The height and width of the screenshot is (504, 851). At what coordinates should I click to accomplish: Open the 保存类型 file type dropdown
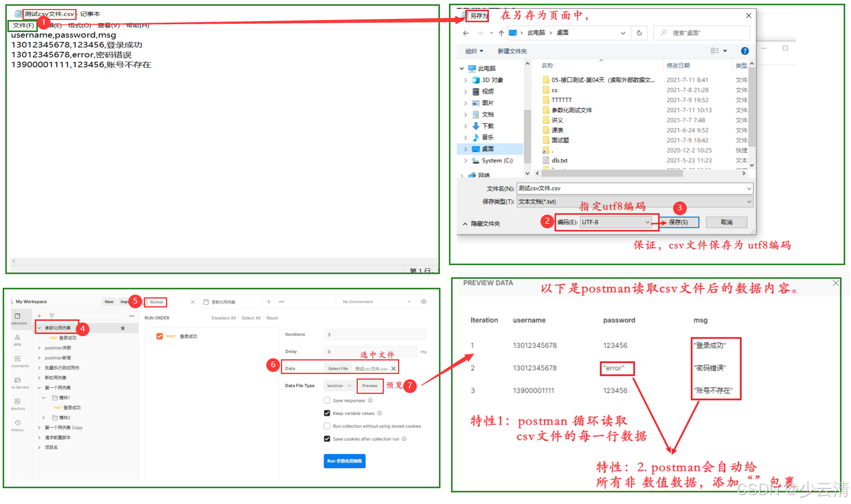point(635,201)
